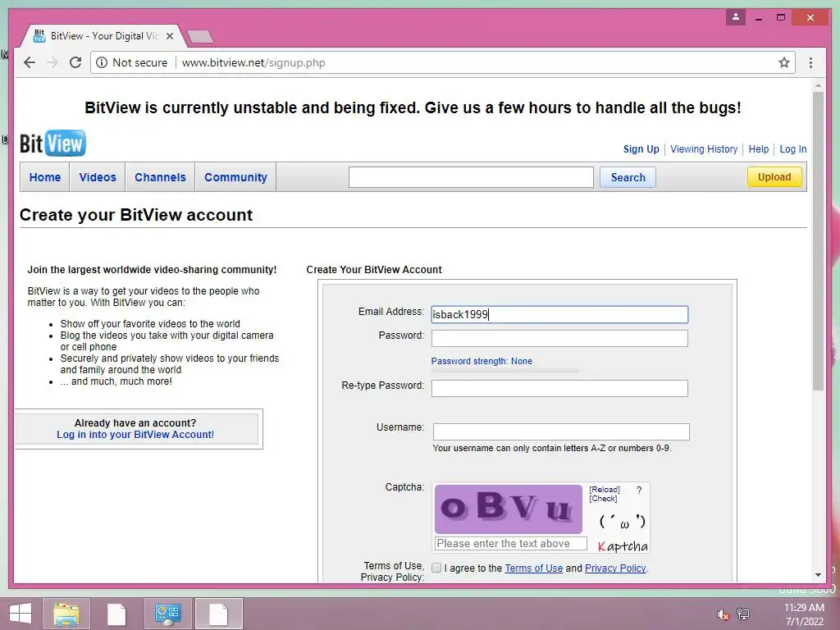Open the Channels menu item
The width and height of the screenshot is (840, 630).
tap(160, 177)
